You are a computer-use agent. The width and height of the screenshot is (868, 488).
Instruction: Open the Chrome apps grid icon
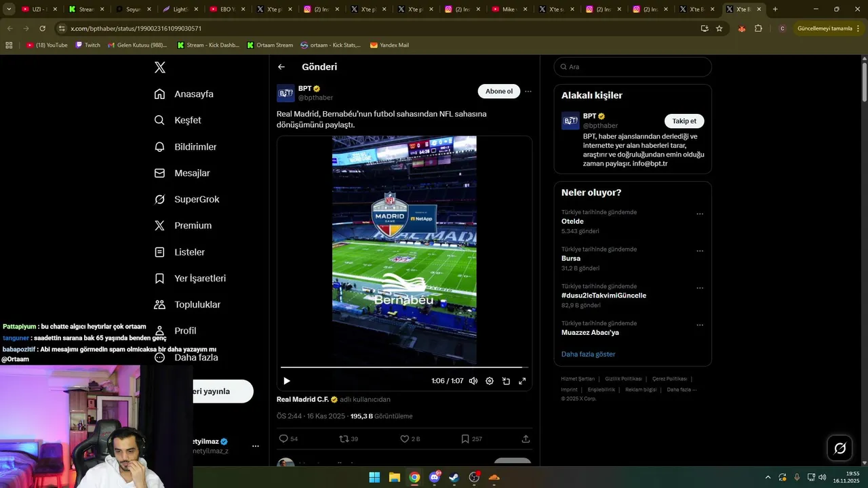9,45
